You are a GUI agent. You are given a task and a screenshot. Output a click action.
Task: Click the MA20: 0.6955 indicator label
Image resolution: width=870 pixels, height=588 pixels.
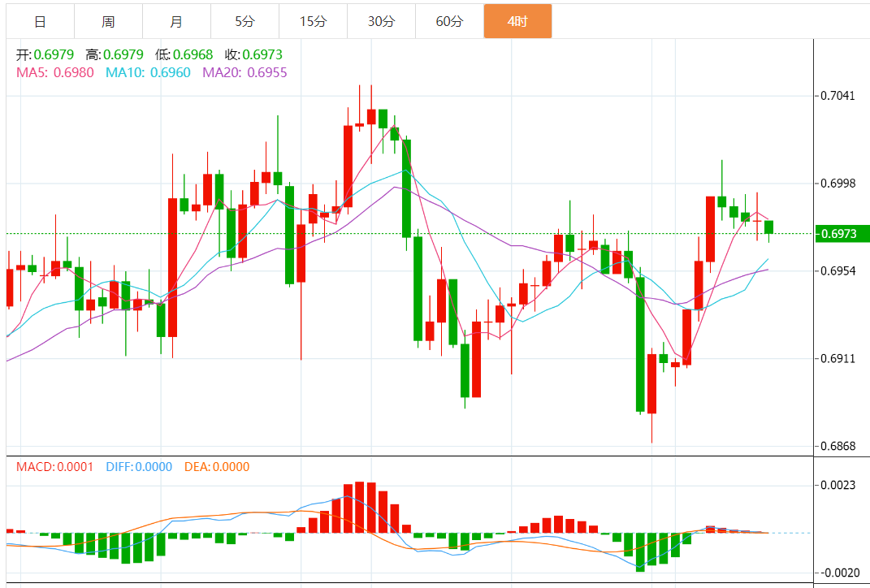(245, 72)
